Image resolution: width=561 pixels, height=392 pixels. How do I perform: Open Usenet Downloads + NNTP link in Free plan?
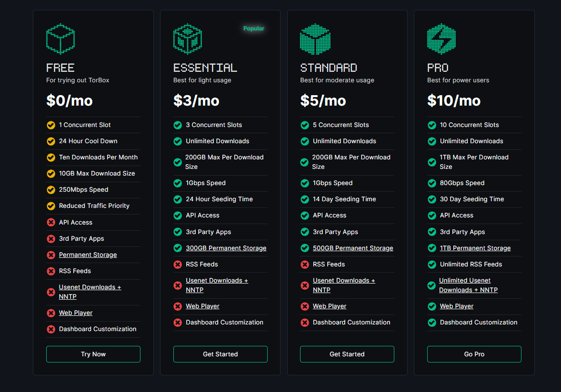coord(90,292)
